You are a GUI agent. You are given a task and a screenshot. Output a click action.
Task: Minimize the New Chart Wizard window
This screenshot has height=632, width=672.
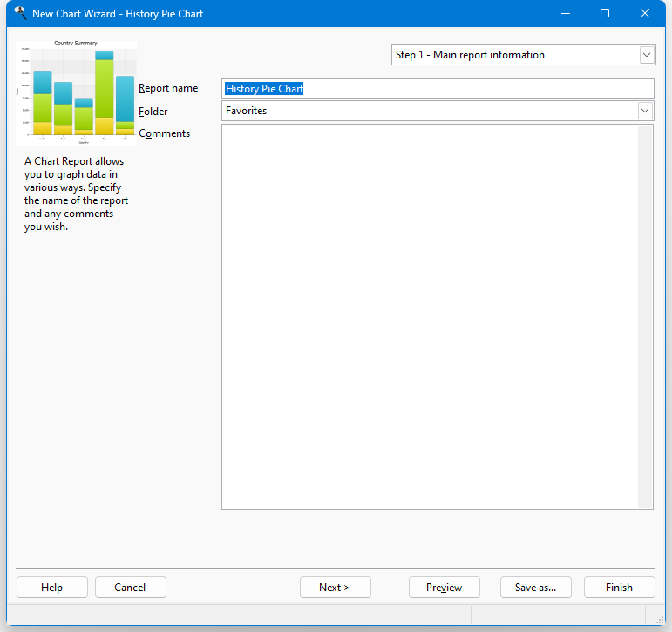point(566,13)
